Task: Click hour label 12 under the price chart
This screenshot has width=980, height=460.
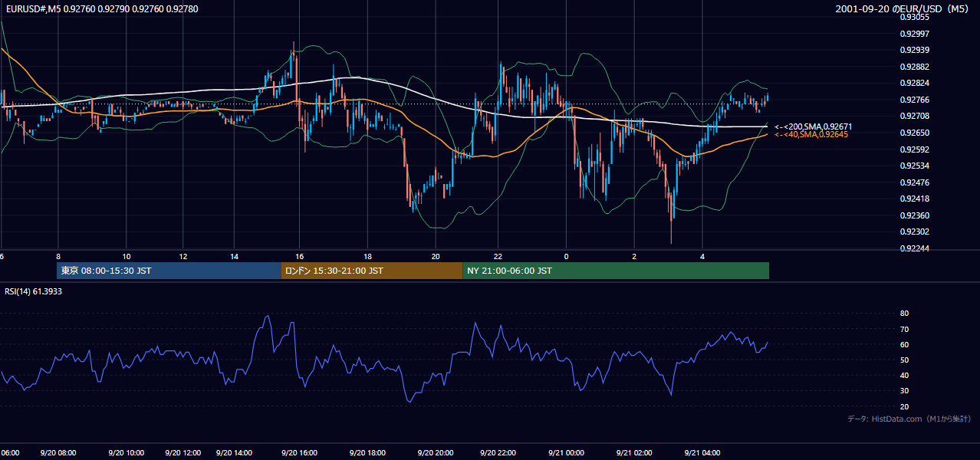Action: [x=184, y=257]
